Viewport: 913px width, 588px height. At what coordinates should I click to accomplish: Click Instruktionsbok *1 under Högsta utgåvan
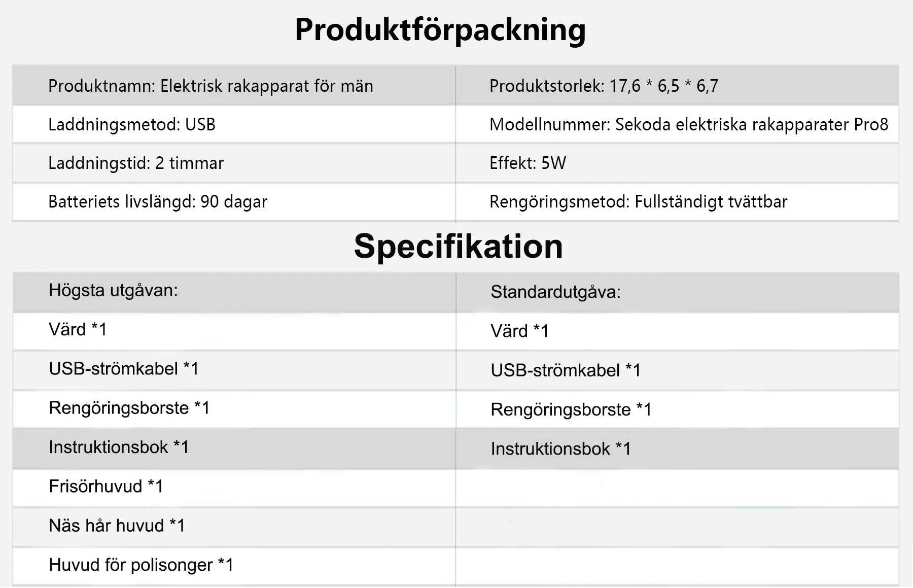click(119, 447)
